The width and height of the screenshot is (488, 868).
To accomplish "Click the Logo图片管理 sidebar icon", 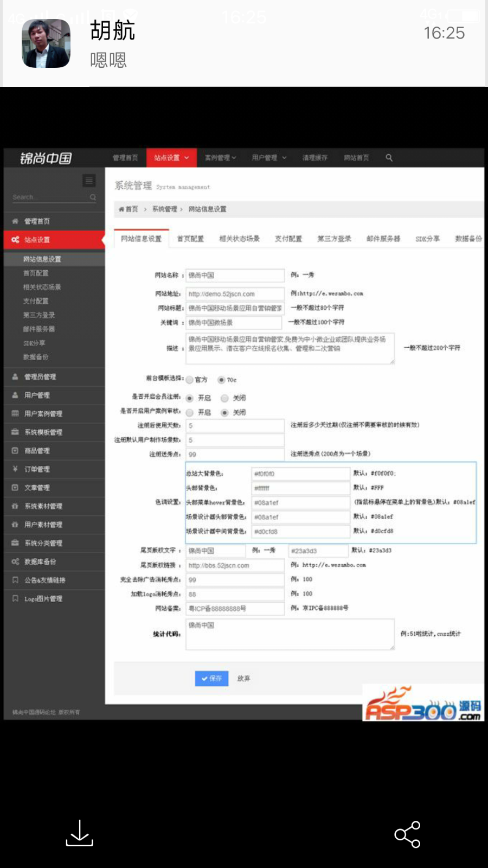I will (x=15, y=598).
